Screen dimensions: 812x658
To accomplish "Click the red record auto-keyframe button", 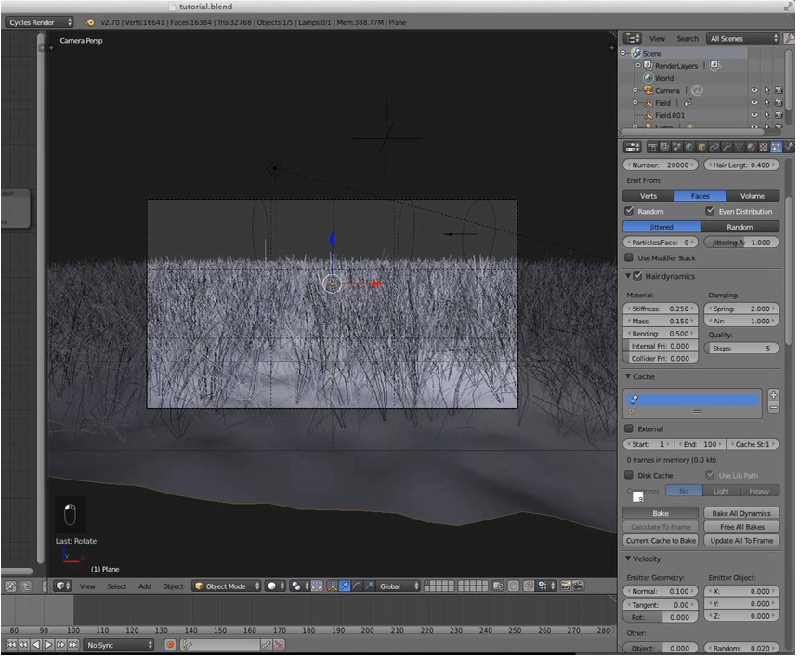I will 170,644.
